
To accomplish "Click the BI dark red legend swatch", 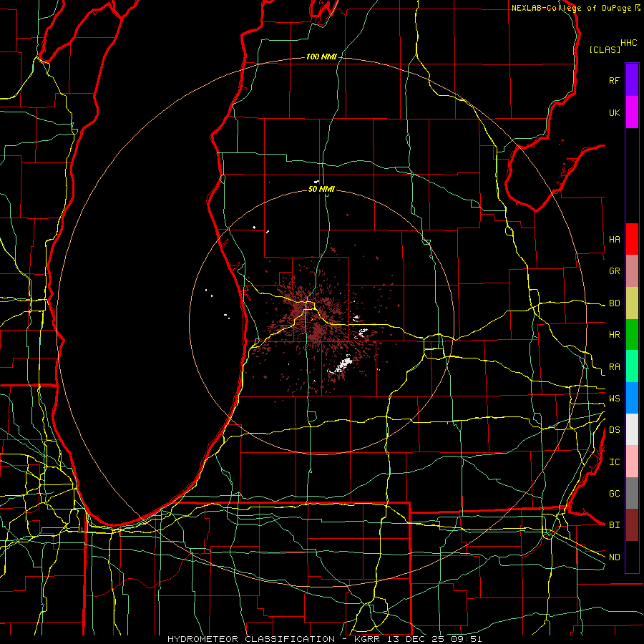I will [632, 525].
